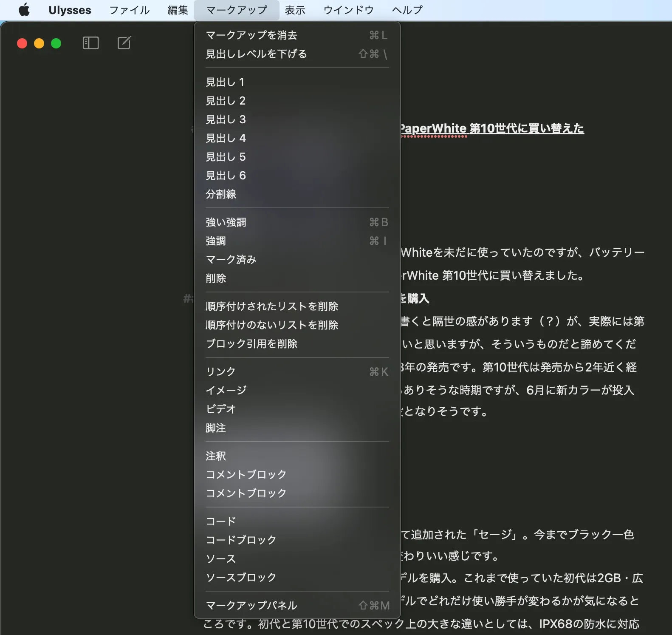Add a 脚注 footnote

coord(297,428)
